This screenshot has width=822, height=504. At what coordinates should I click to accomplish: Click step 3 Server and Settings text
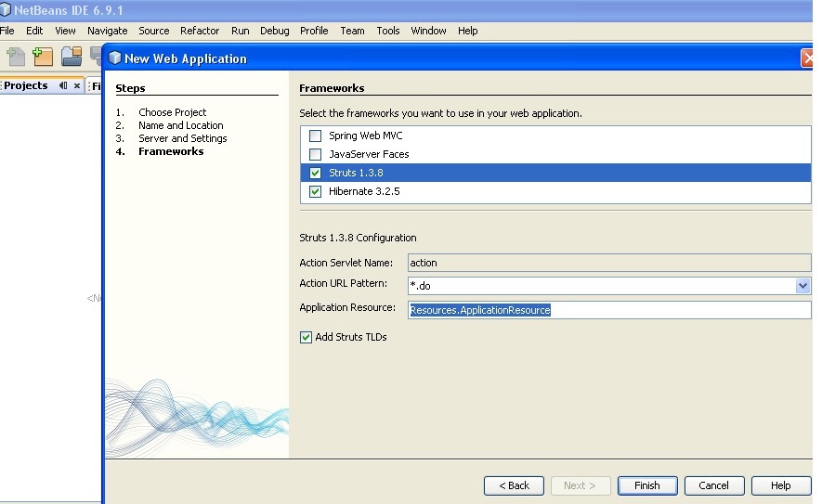(x=183, y=139)
